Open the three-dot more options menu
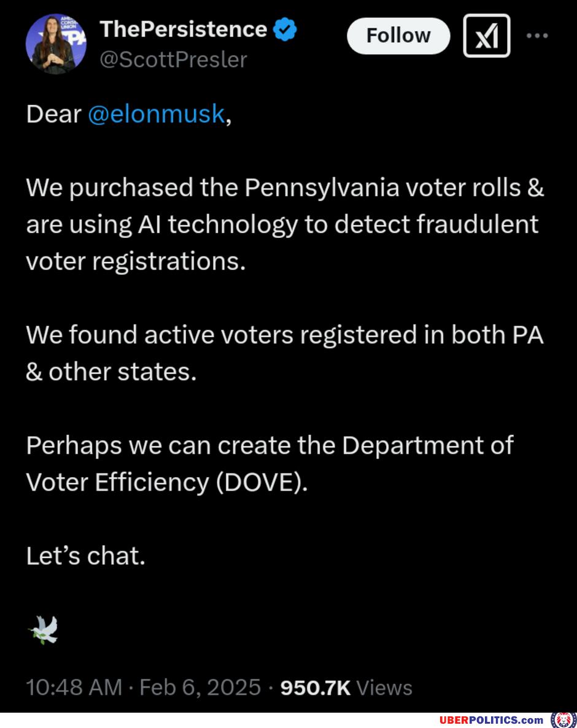 pyautogui.click(x=537, y=36)
